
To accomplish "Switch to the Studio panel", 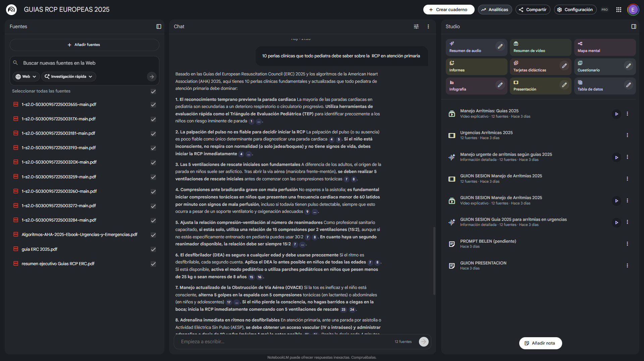I will [452, 26].
